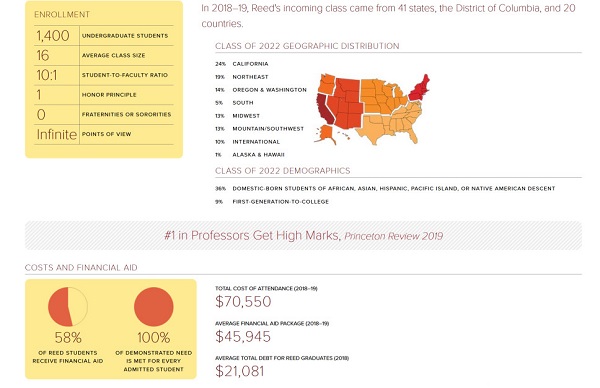The image size is (600, 388).
Task: Click the Costs and Financial Aid heading
Action: click(x=81, y=267)
